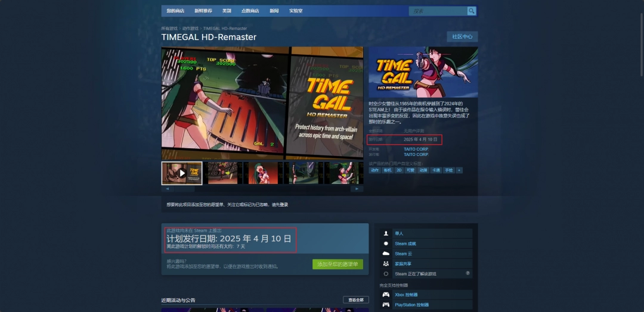Click the search magnifier icon
Viewport: 644px width, 312px height.
point(471,11)
